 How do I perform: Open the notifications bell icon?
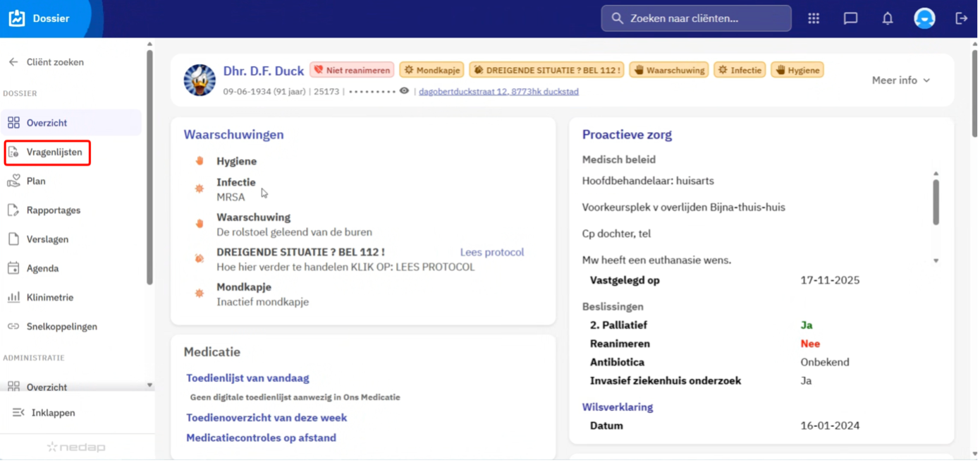pyautogui.click(x=888, y=18)
